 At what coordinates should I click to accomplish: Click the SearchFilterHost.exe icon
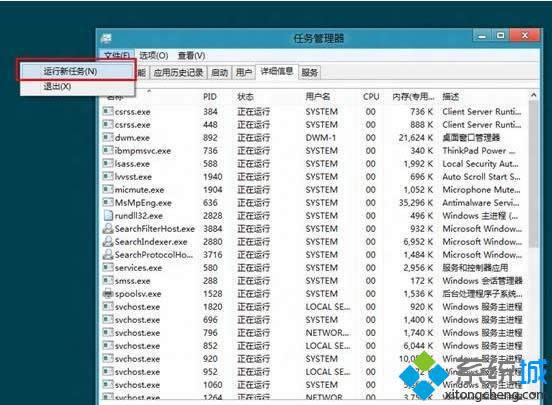[x=108, y=229]
